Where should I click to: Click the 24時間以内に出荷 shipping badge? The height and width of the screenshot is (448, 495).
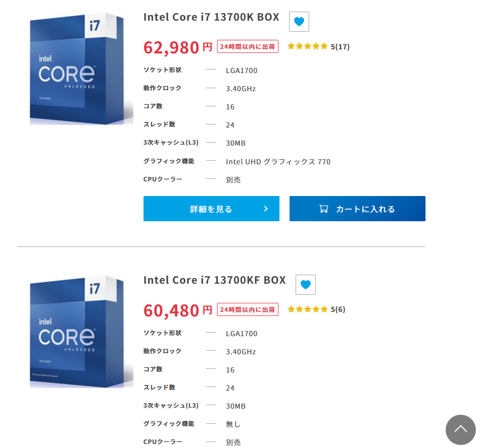(247, 46)
